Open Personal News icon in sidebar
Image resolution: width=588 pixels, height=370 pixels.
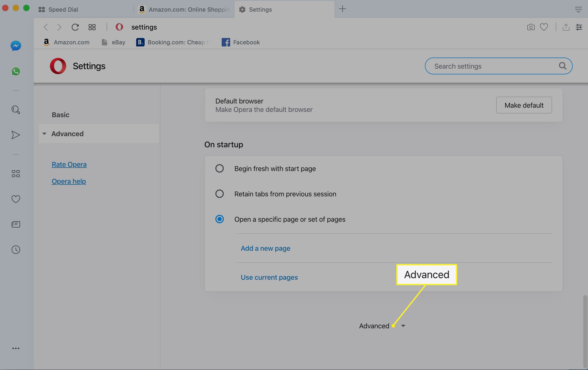pos(16,224)
